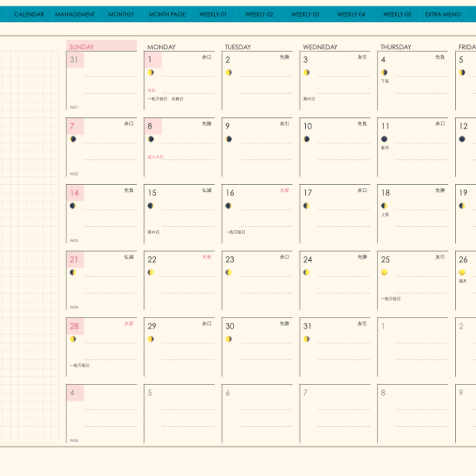Open week link W01

click(x=74, y=107)
